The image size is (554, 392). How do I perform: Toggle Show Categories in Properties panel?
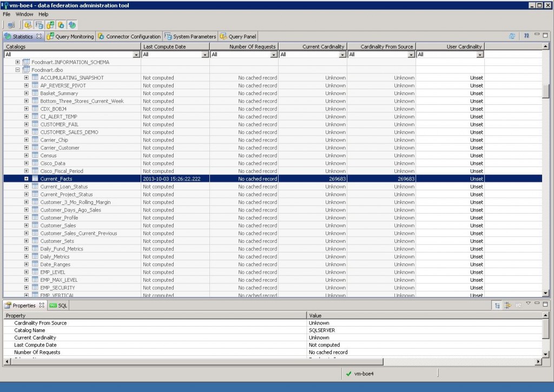point(497,305)
